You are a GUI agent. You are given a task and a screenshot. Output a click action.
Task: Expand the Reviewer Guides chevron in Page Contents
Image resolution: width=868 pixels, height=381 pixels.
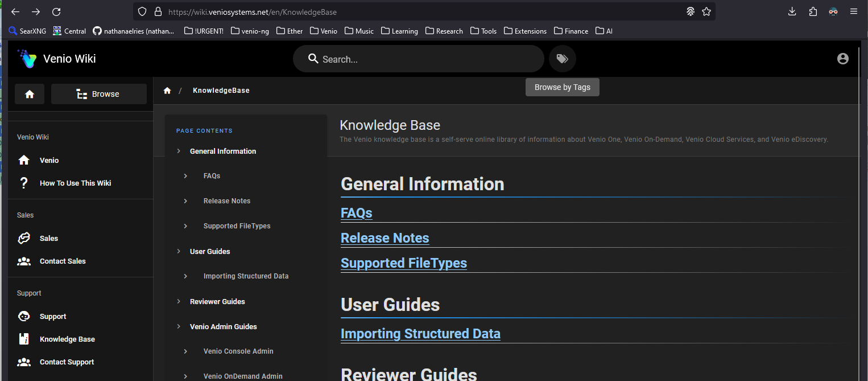[179, 301]
